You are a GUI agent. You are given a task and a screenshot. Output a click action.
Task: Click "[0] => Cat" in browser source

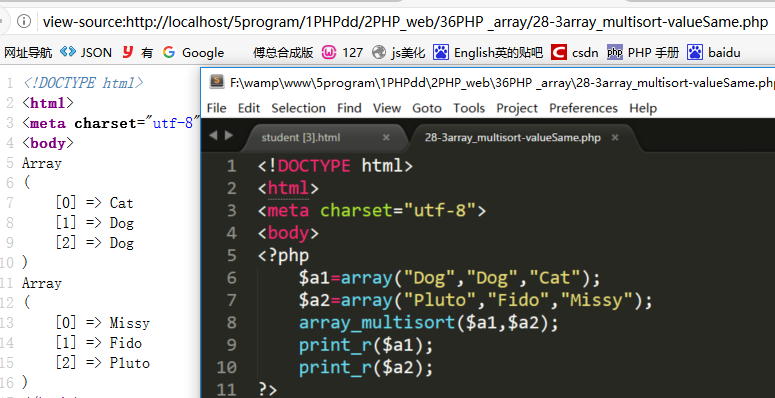94,203
